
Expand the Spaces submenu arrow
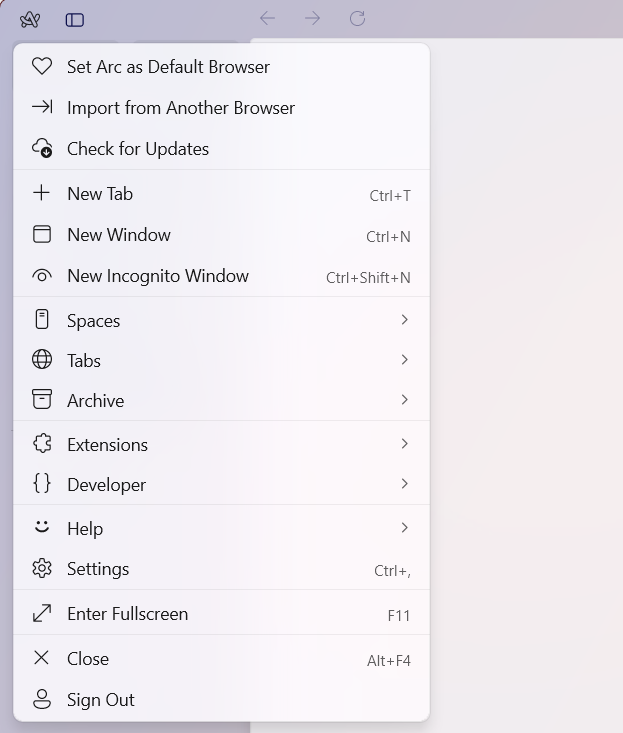(x=404, y=320)
